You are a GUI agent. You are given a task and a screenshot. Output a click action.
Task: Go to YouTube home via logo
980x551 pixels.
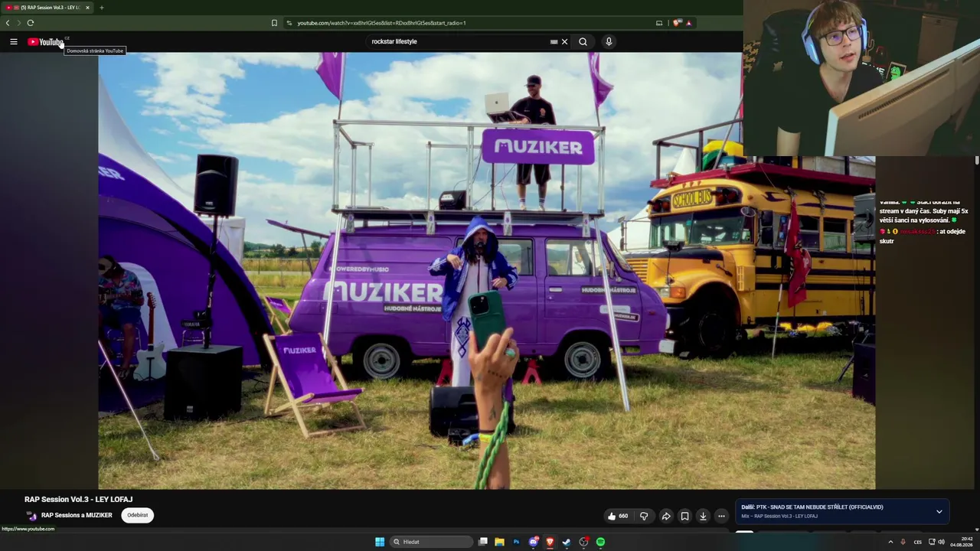(x=45, y=42)
